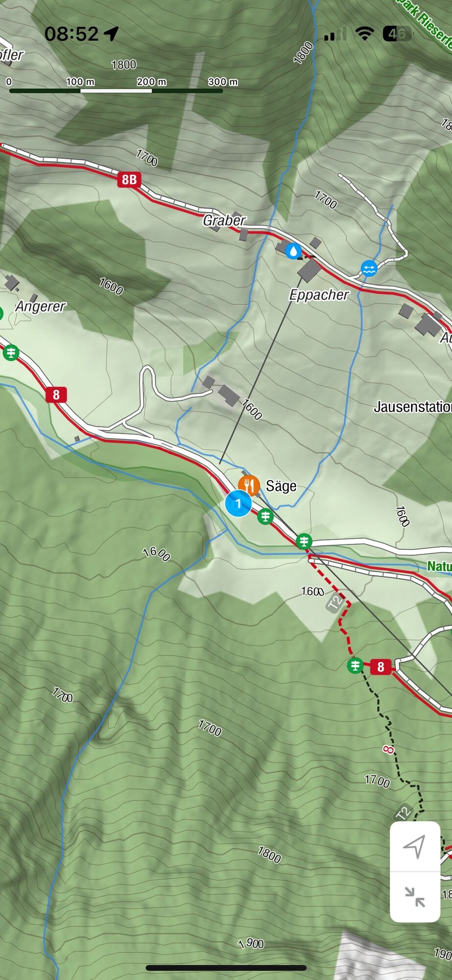452x980 pixels.
Task: Tap the Graber place label
Action: point(224,220)
